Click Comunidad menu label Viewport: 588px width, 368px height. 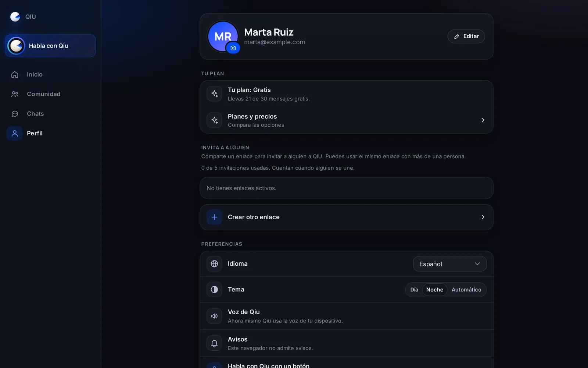click(x=43, y=94)
